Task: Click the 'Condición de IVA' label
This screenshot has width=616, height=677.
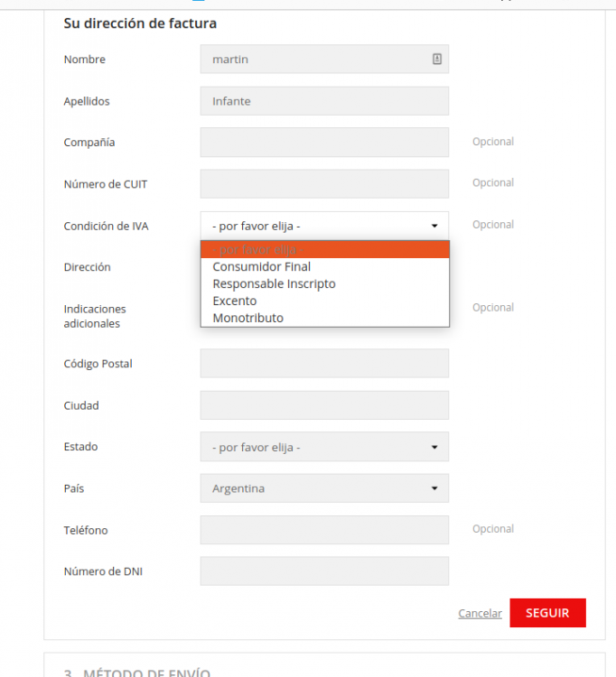Action: [106, 227]
